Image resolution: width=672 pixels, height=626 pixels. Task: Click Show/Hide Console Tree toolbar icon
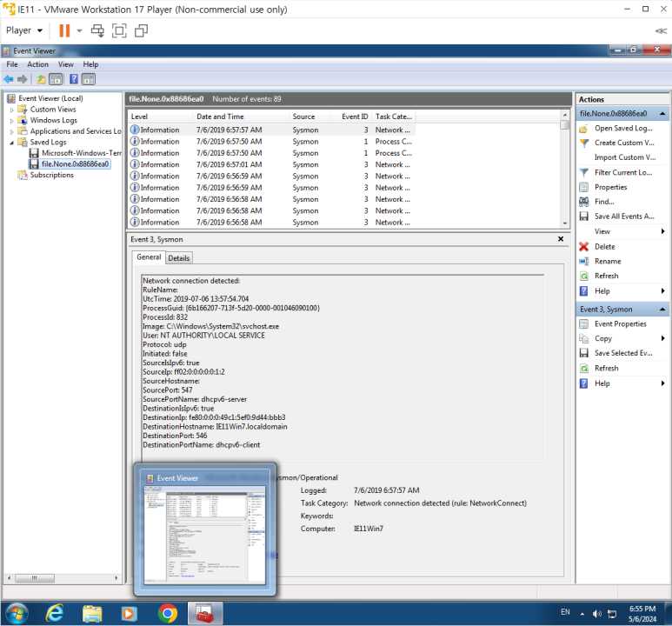pyautogui.click(x=56, y=79)
